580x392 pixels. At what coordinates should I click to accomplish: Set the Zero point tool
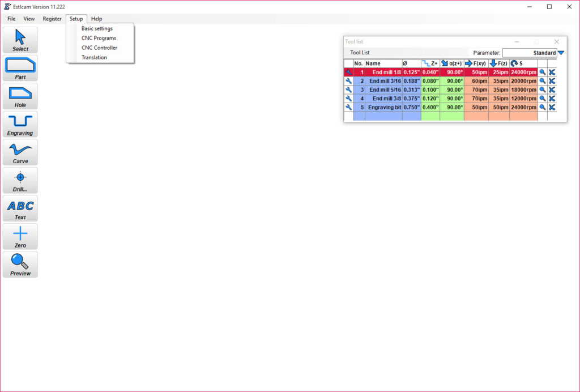(20, 237)
